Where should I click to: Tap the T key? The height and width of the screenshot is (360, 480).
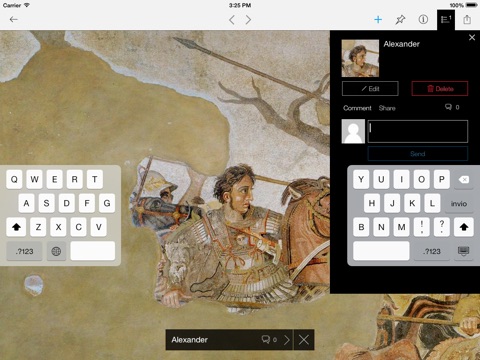pyautogui.click(x=95, y=179)
